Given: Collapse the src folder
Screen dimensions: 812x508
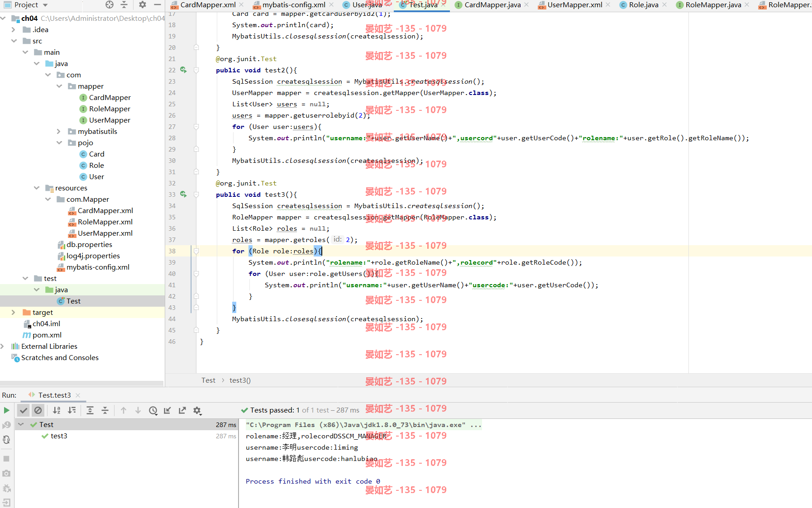Looking at the screenshot, I should (x=14, y=41).
